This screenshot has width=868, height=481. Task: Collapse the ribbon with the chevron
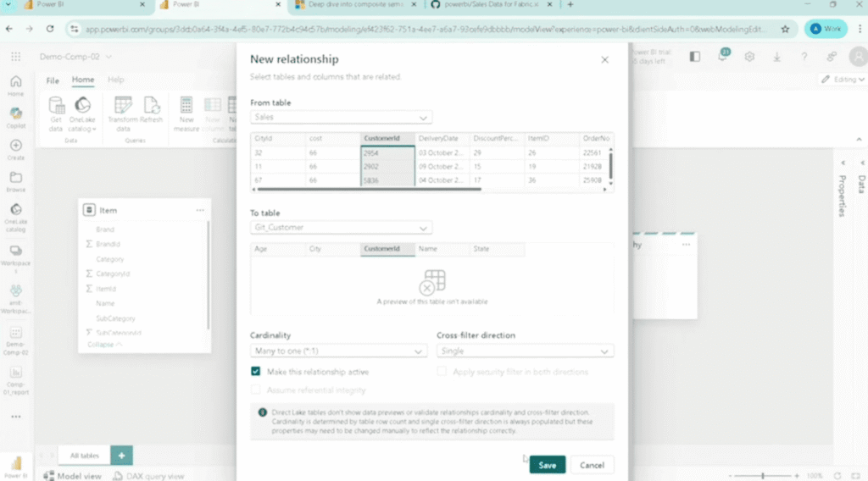tap(859, 140)
